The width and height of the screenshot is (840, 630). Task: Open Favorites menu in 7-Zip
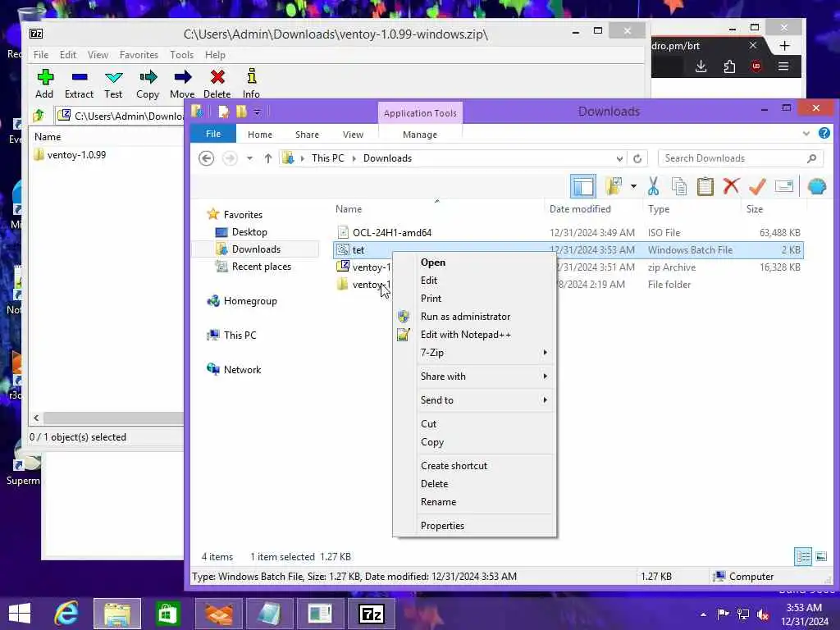pos(139,55)
